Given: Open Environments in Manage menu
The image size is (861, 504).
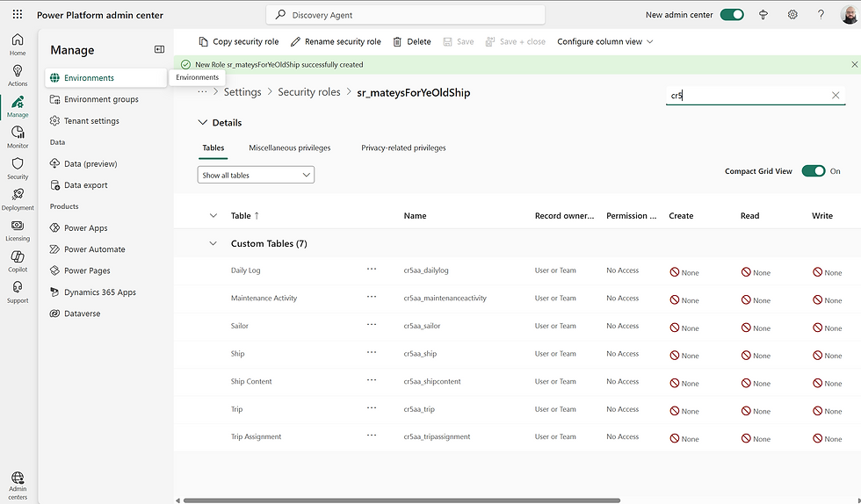Looking at the screenshot, I should [106, 78].
